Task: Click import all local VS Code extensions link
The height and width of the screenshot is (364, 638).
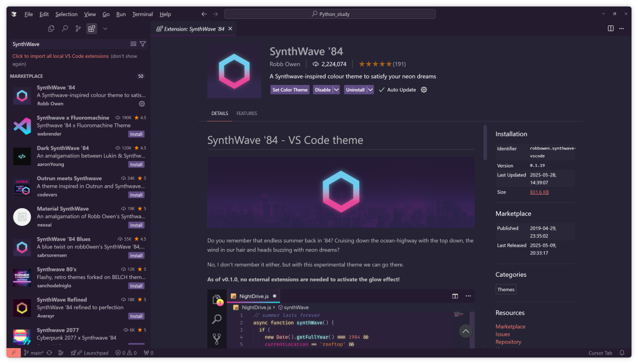Action: (60, 56)
